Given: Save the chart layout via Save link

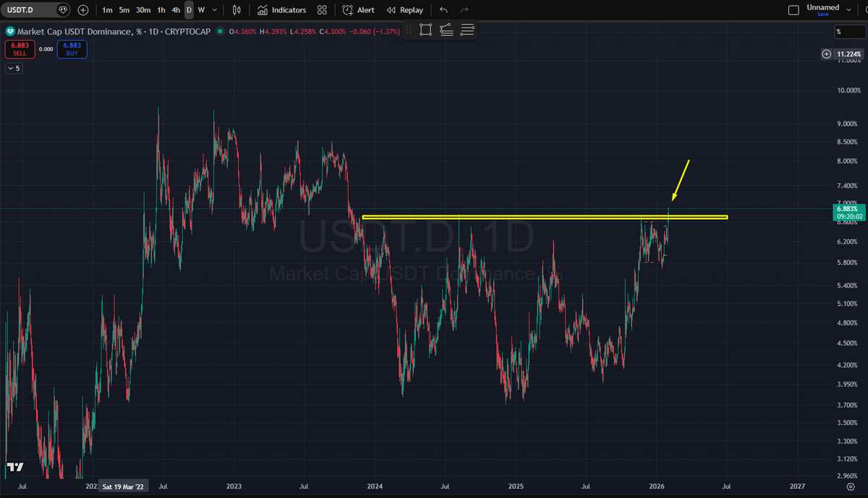Looking at the screenshot, I should 823,14.
